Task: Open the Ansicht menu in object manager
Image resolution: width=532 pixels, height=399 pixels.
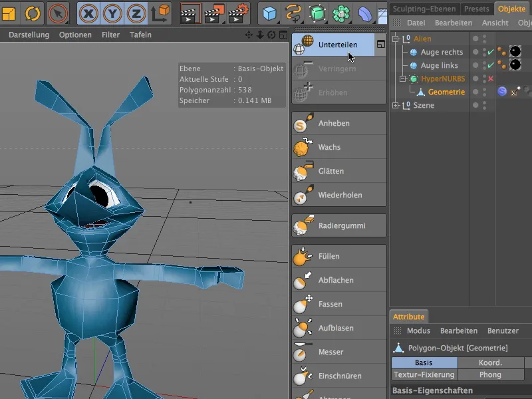Action: click(x=495, y=23)
